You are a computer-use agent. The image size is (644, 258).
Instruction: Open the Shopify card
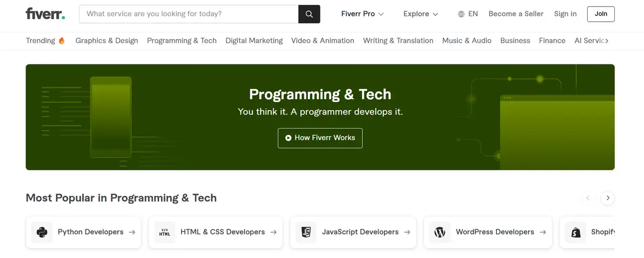pos(587,232)
